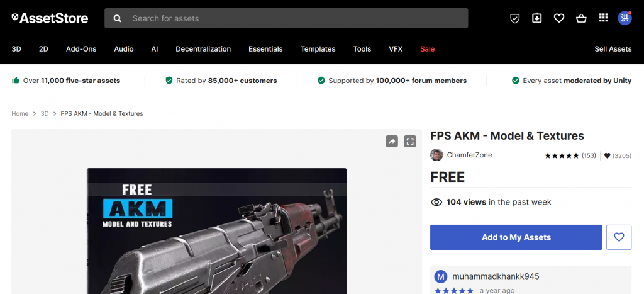Click Rated by 85,000+ customers text
This screenshot has height=294, width=644.
point(226,81)
